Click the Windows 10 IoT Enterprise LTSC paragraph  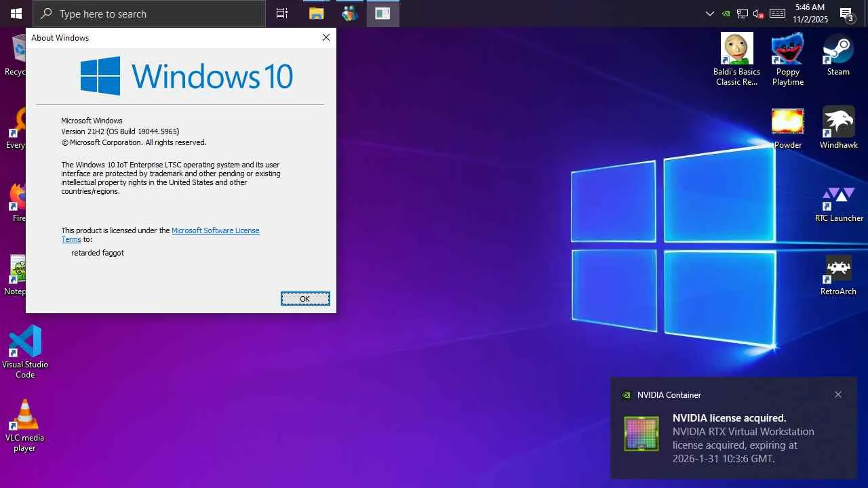click(x=171, y=178)
